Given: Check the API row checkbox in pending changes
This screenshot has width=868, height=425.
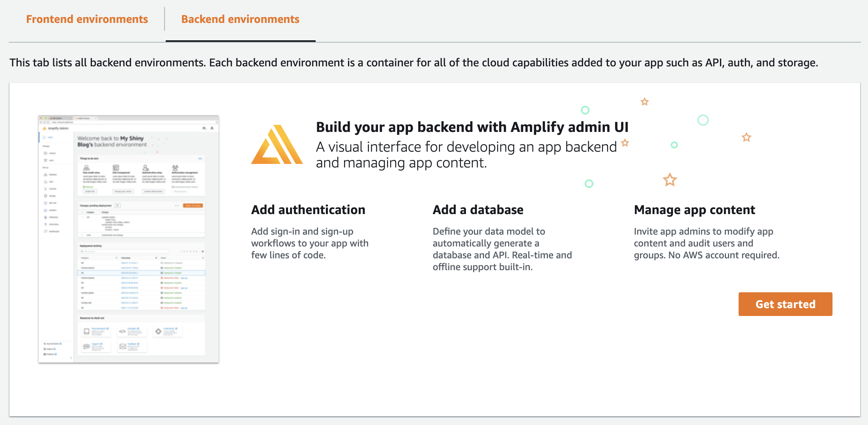Looking at the screenshot, I should pos(82,217).
